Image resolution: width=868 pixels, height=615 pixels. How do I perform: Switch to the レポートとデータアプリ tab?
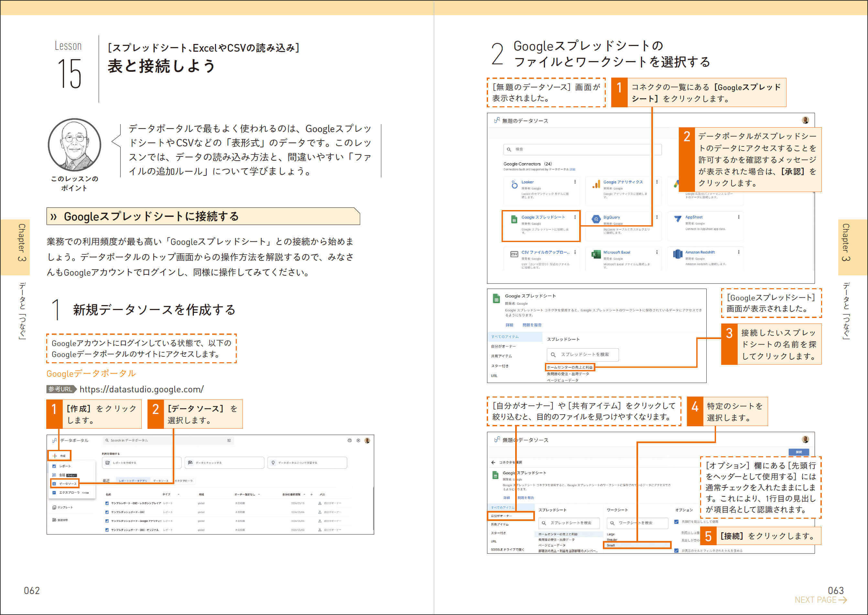pyautogui.click(x=133, y=481)
